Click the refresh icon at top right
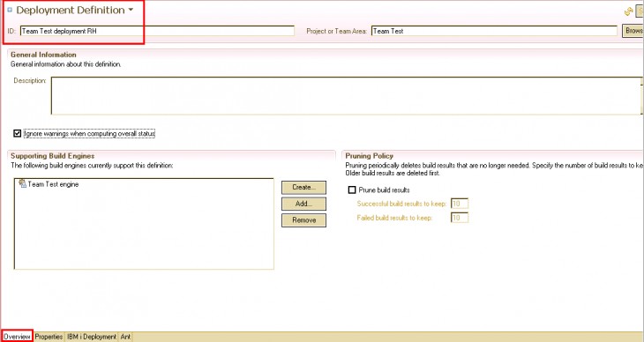 click(x=628, y=12)
